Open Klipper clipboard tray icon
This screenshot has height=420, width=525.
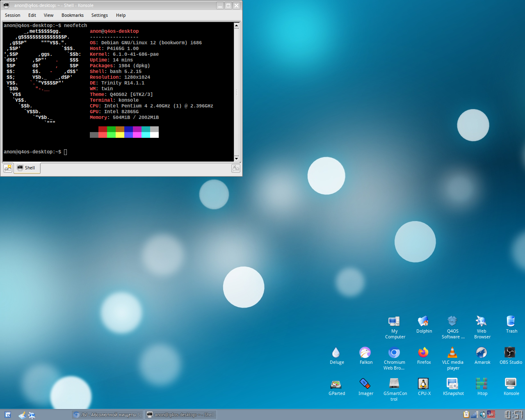466,415
